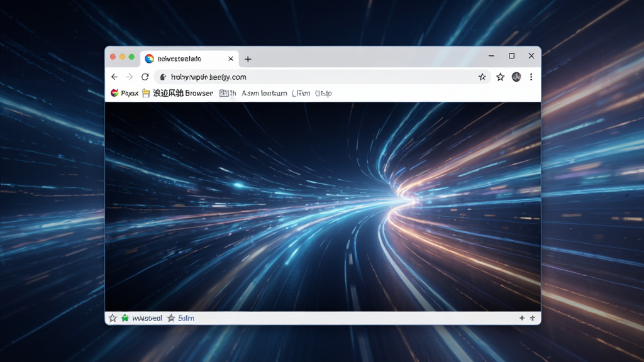This screenshot has width=644, height=362.
Task: Reload the current page
Action: [x=145, y=77]
